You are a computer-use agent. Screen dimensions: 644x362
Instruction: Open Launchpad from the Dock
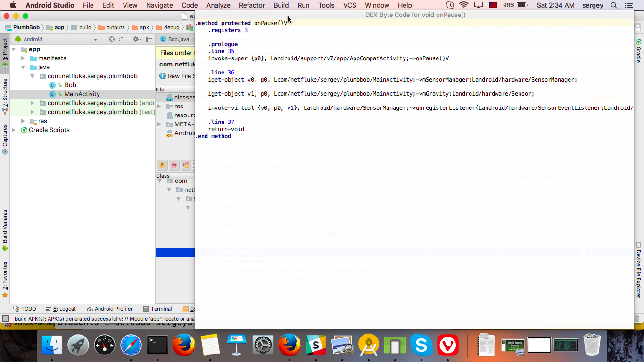tap(78, 346)
